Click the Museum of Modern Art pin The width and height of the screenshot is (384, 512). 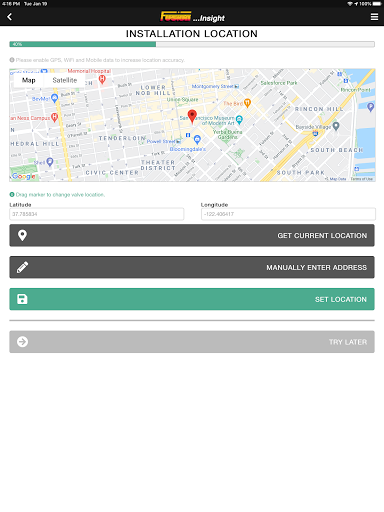point(239,119)
